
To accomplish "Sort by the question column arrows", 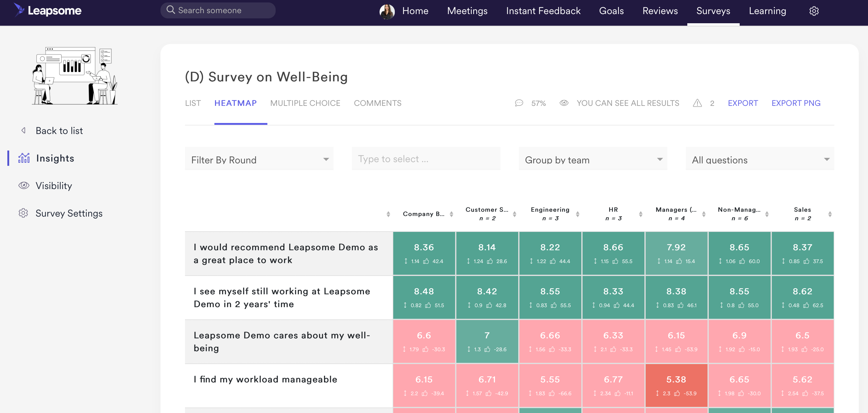I will click(x=388, y=214).
